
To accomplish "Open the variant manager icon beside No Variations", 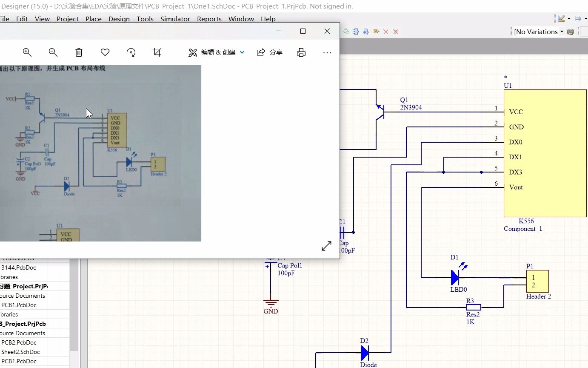I will pos(570,32).
